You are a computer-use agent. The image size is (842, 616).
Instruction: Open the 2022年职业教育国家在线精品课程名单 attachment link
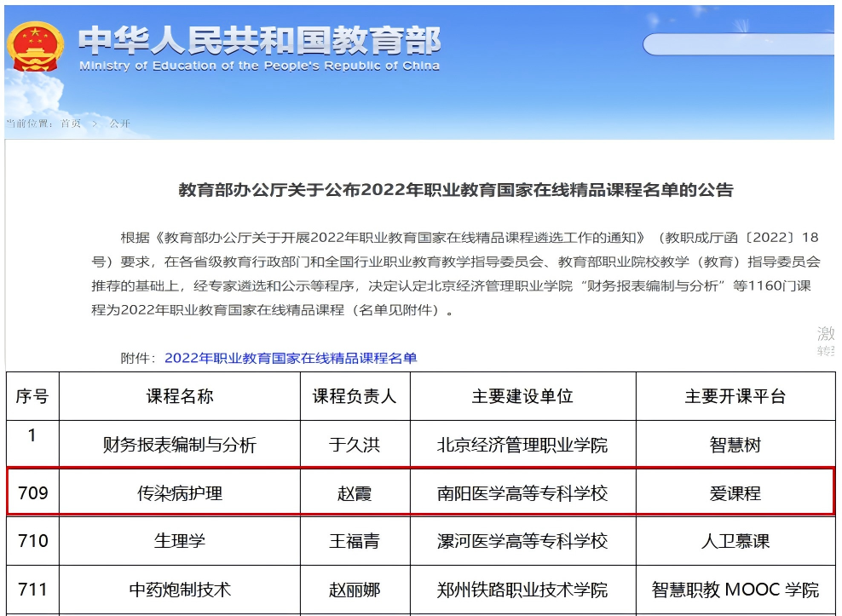click(x=291, y=358)
